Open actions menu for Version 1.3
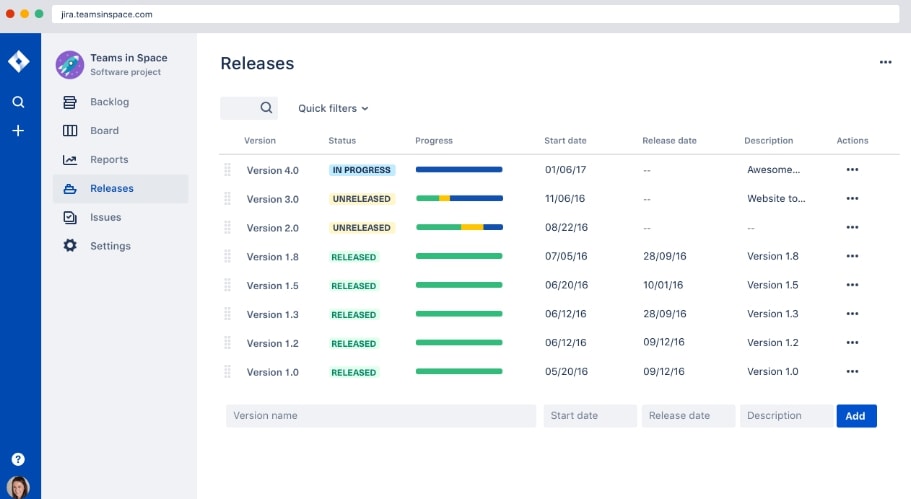The width and height of the screenshot is (911, 499). (852, 314)
